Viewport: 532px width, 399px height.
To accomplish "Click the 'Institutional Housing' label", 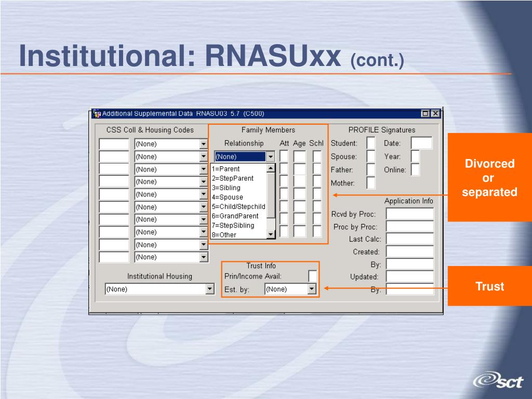I will (x=159, y=276).
